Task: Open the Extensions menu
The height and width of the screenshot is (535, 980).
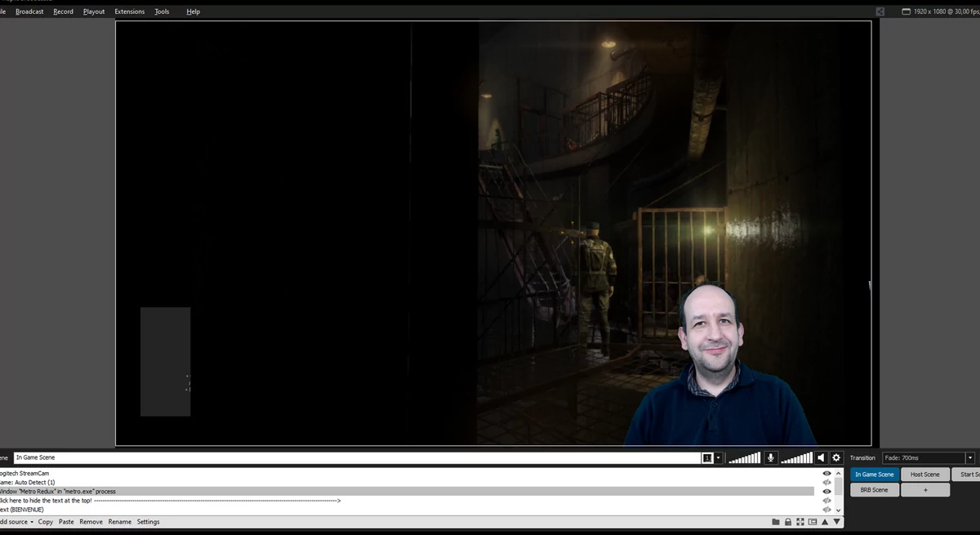Action: (x=130, y=11)
